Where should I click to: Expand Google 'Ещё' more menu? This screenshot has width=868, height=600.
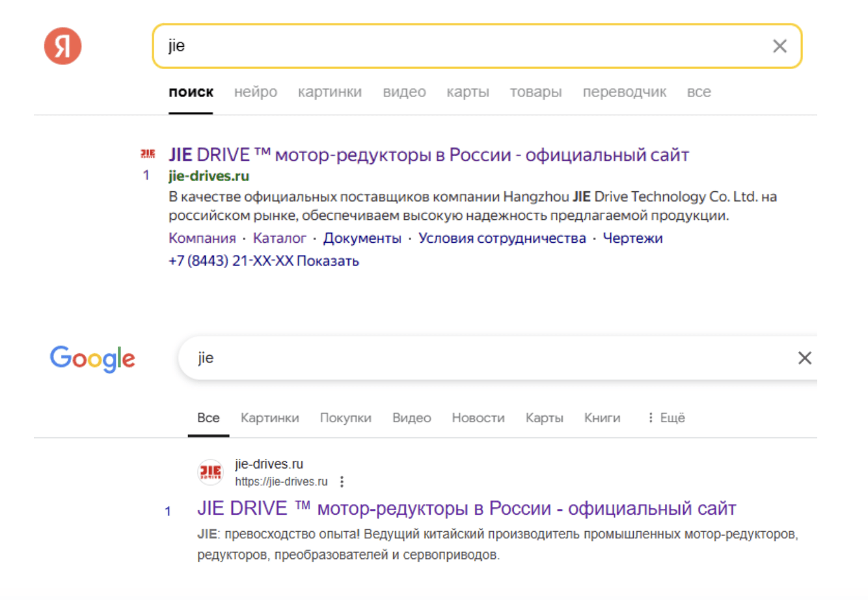[x=666, y=418]
